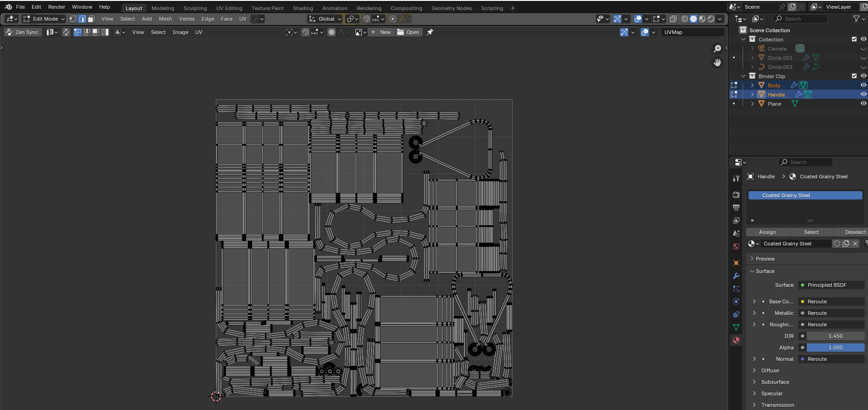Open Scene properties tab

point(736,233)
